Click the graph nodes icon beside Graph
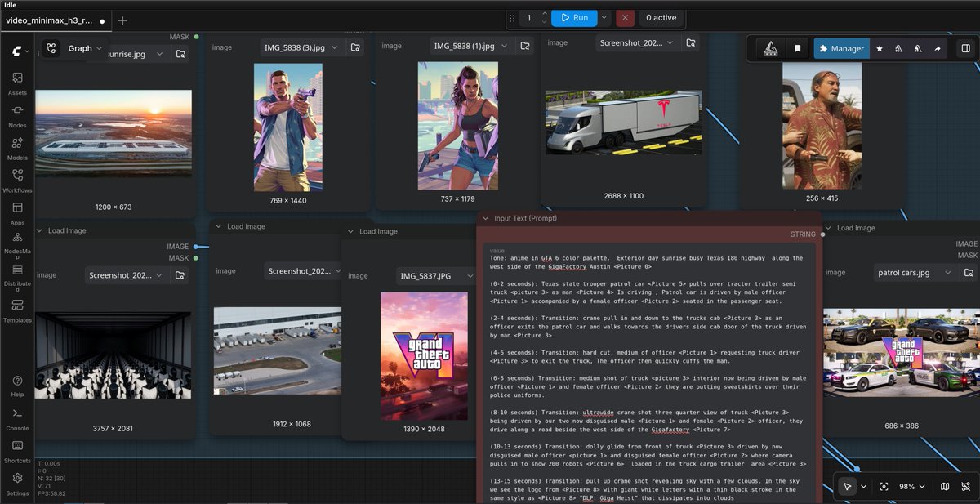Viewport: 980px width, 504px height. click(51, 48)
